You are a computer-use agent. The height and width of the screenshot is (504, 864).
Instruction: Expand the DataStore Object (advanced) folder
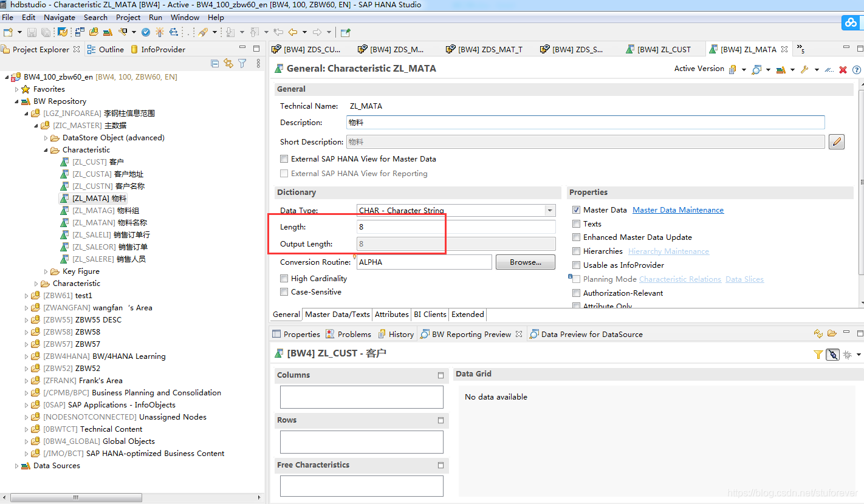click(x=46, y=138)
